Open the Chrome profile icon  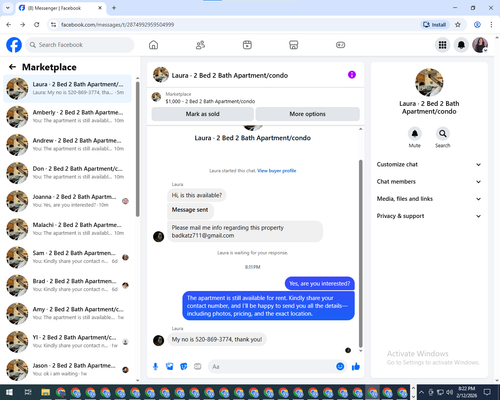[477, 25]
